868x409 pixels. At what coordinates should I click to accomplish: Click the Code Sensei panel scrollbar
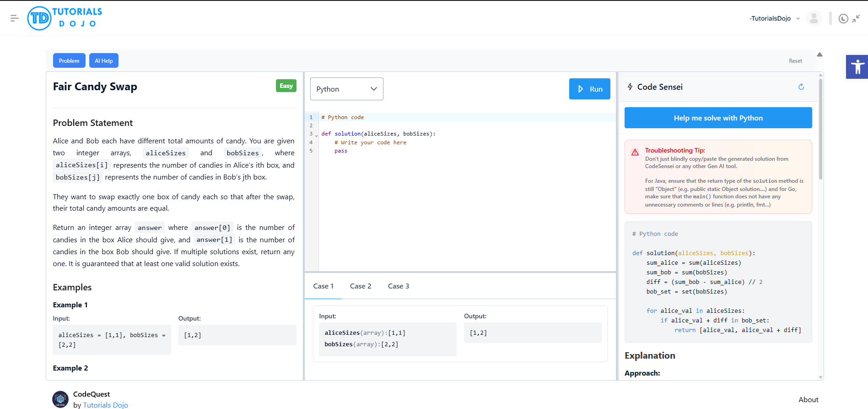click(820, 129)
